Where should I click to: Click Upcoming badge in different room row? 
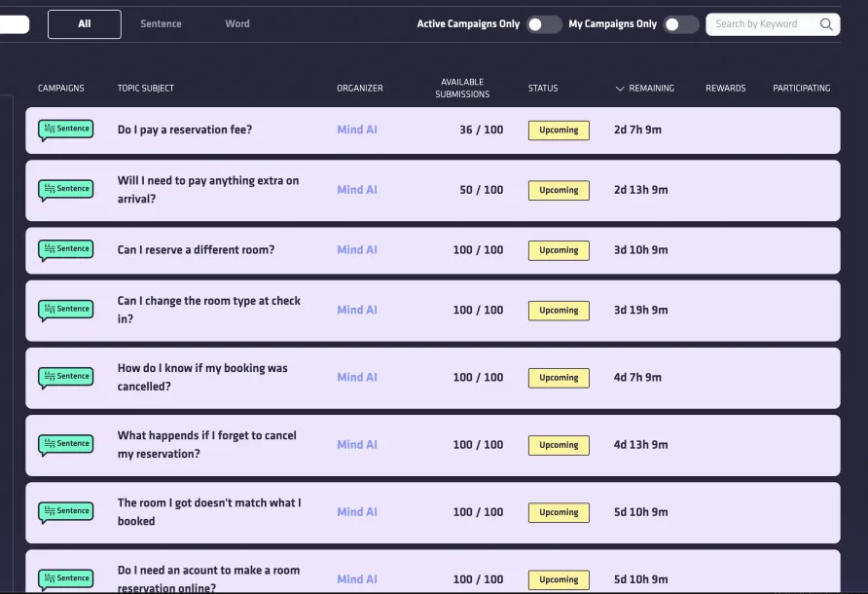click(x=559, y=250)
